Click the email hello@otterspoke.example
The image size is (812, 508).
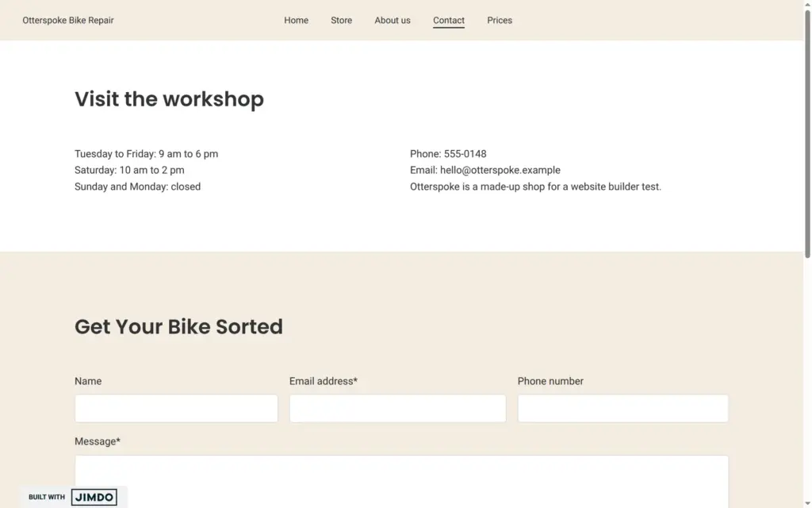(500, 170)
